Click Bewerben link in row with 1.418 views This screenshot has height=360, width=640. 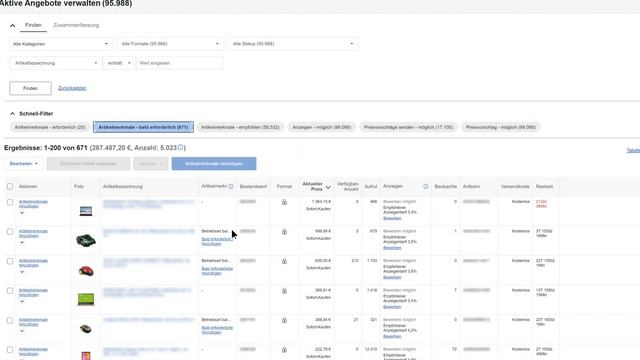click(392, 307)
